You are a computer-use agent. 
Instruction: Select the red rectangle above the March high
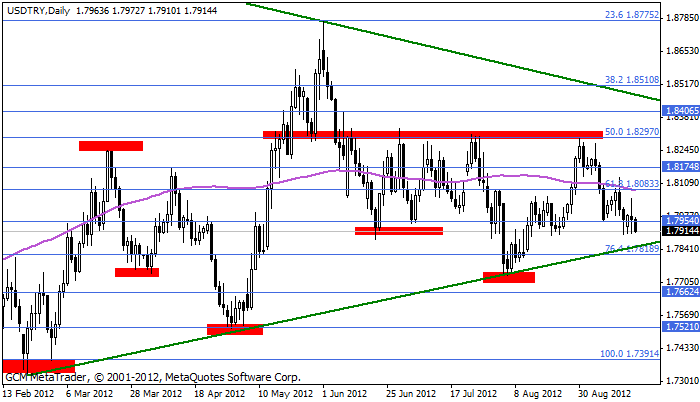pos(111,146)
